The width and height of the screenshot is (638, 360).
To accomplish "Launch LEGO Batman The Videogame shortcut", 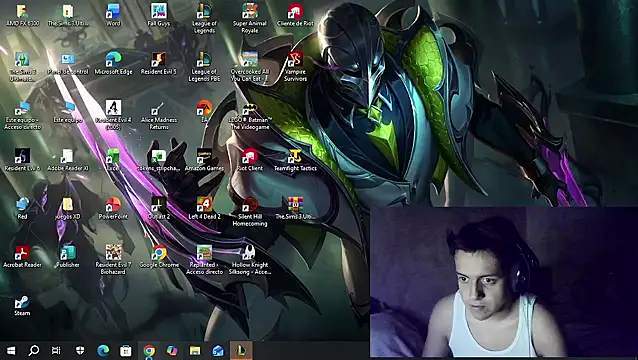I will tap(250, 115).
